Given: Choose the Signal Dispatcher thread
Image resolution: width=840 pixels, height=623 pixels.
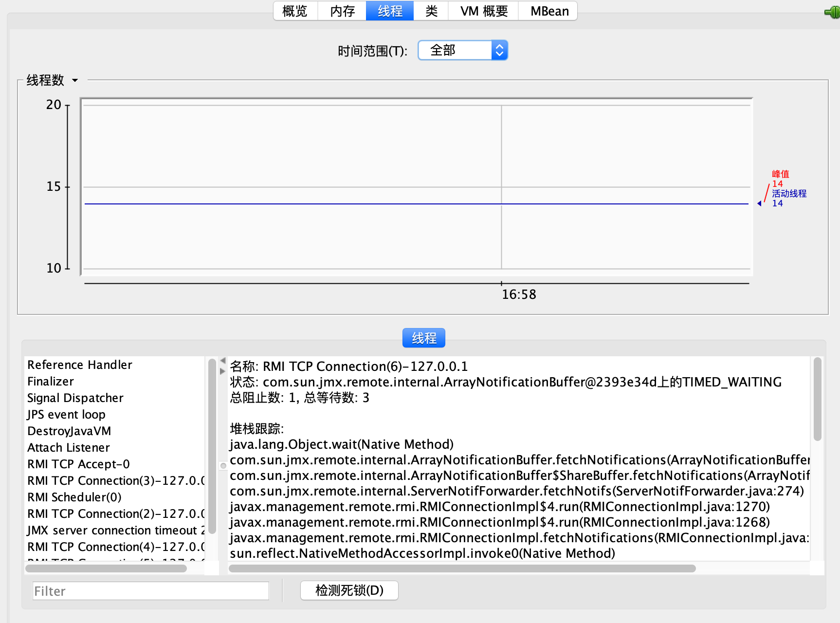Looking at the screenshot, I should pos(75,398).
